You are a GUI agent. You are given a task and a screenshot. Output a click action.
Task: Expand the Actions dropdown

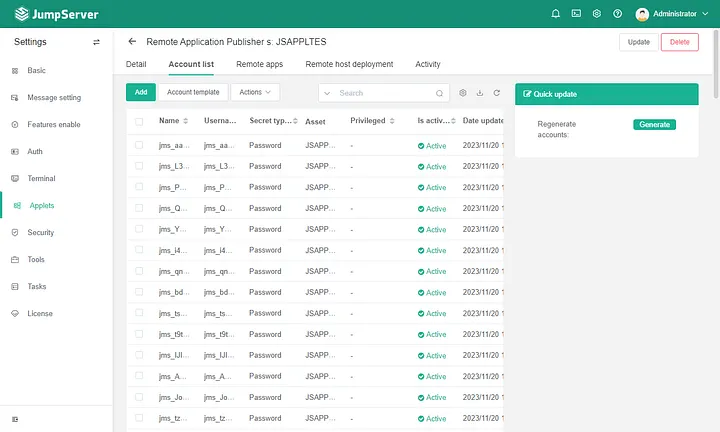255,92
